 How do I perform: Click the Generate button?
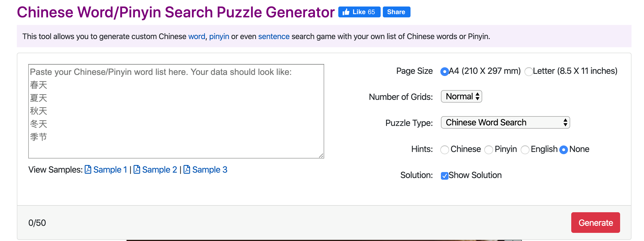(x=595, y=223)
